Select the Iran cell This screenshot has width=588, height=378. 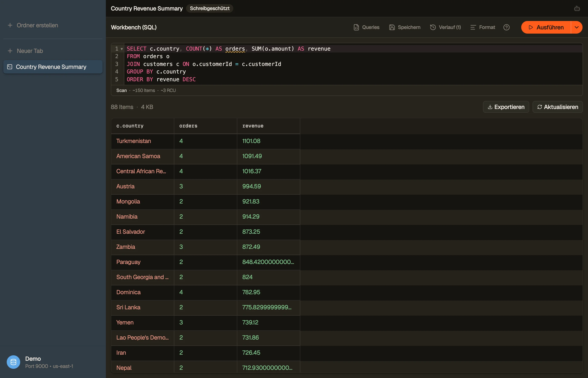(143, 353)
